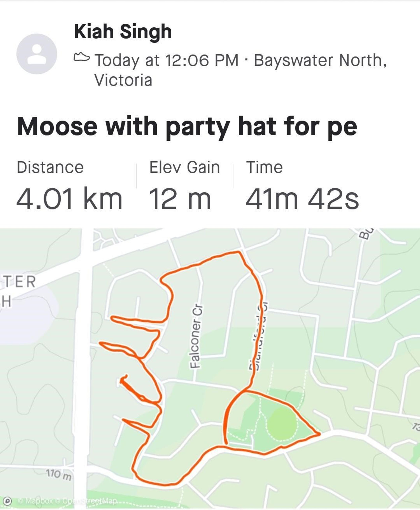Screen dimensions: 420x510
Task: Select the 12 m elevation gain value
Action: pos(180,199)
